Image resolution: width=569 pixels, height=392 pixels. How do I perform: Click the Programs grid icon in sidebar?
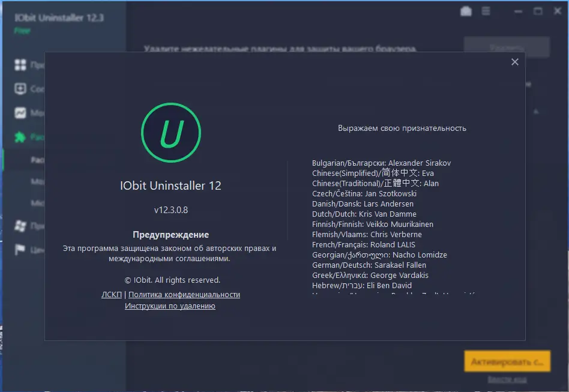click(x=20, y=65)
